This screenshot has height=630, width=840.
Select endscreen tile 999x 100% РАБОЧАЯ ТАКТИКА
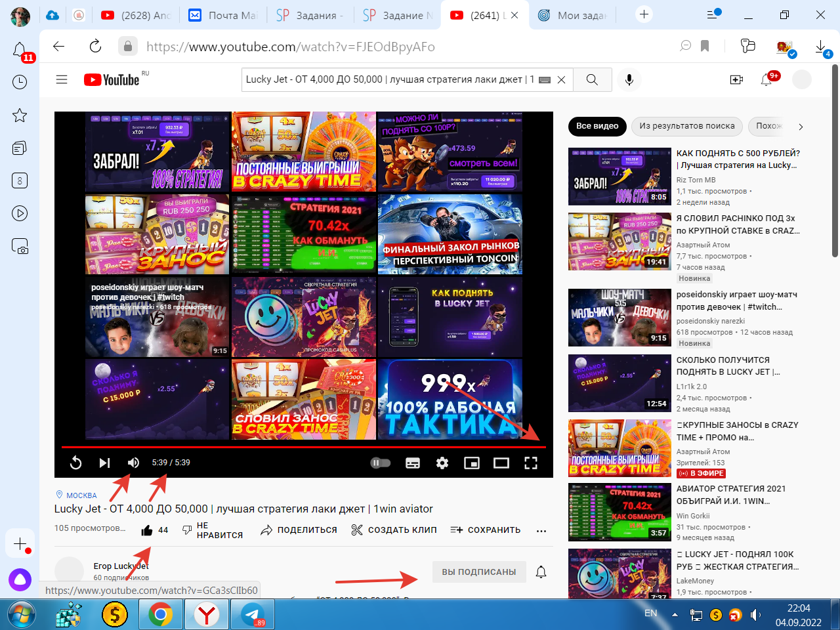click(450, 400)
